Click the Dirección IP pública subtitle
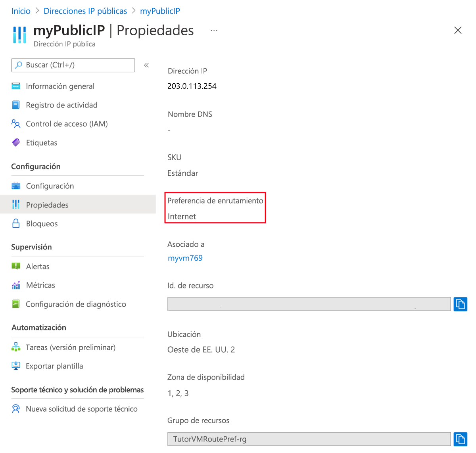This screenshot has width=476, height=453. 65,44
